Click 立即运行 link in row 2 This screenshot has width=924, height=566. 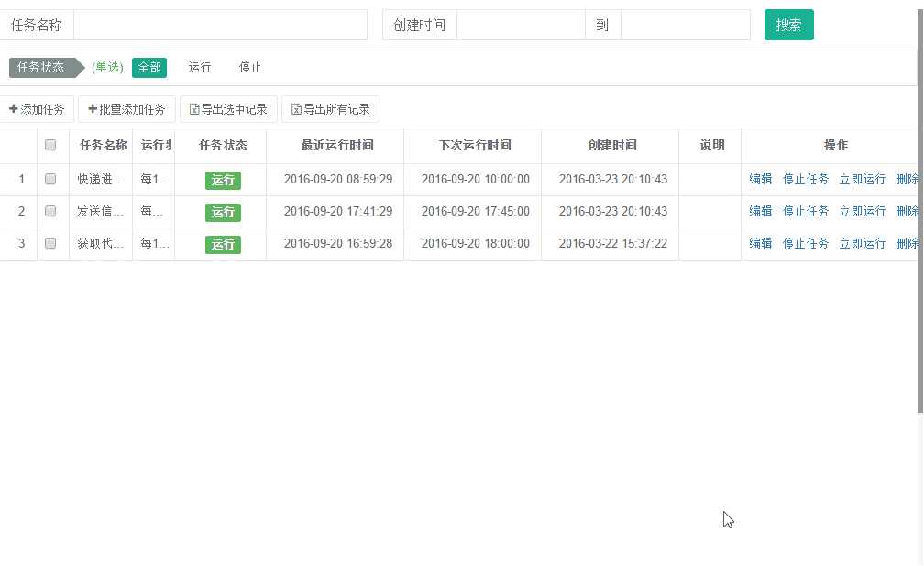[862, 211]
